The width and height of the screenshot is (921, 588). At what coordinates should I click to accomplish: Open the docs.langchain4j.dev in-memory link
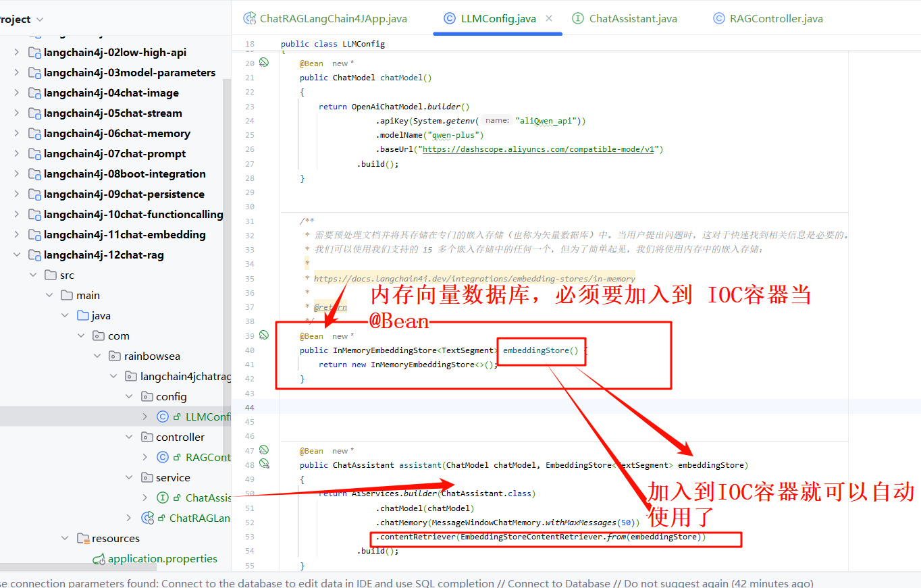(x=474, y=278)
